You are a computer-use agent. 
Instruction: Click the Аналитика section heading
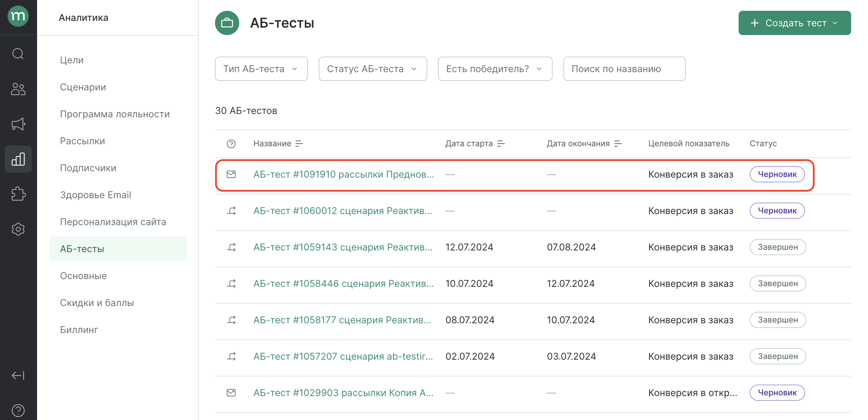point(84,18)
